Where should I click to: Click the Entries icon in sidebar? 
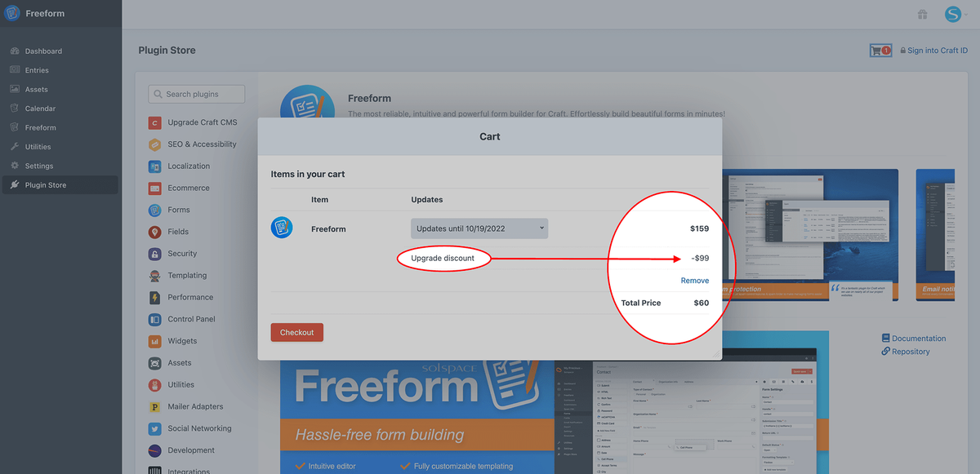coord(15,70)
